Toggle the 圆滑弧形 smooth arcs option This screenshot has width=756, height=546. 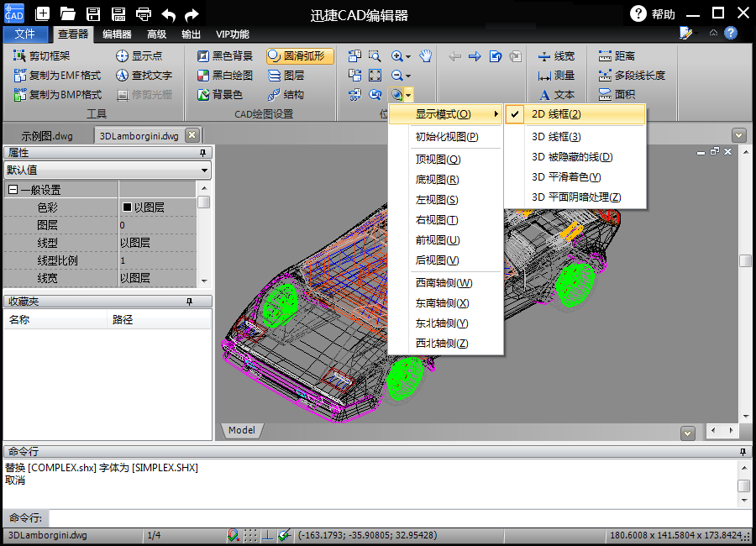(300, 56)
